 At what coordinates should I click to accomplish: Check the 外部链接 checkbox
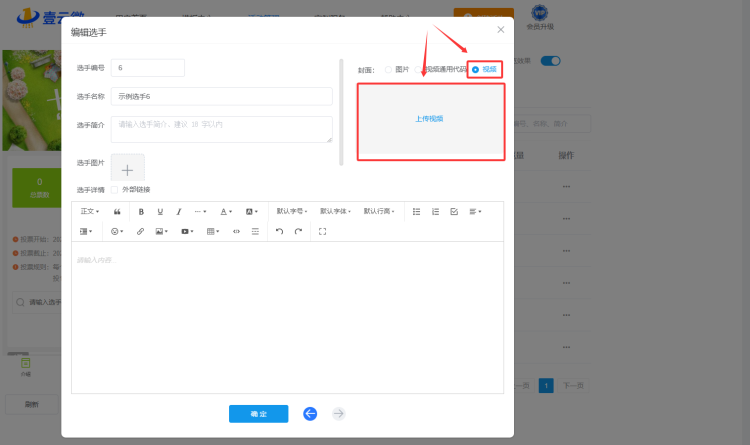115,189
